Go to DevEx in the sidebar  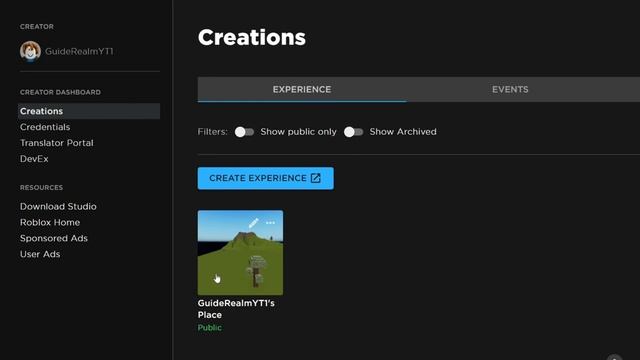point(34,159)
